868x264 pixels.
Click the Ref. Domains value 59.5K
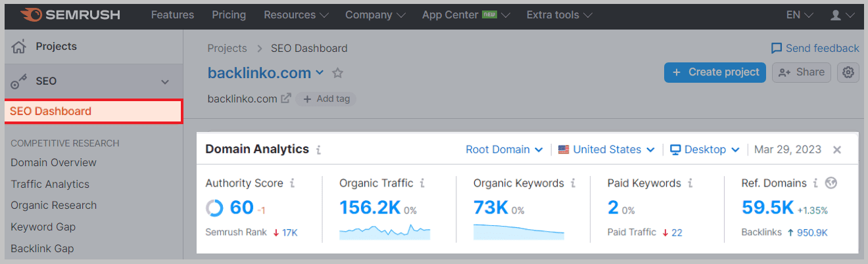[x=768, y=208]
